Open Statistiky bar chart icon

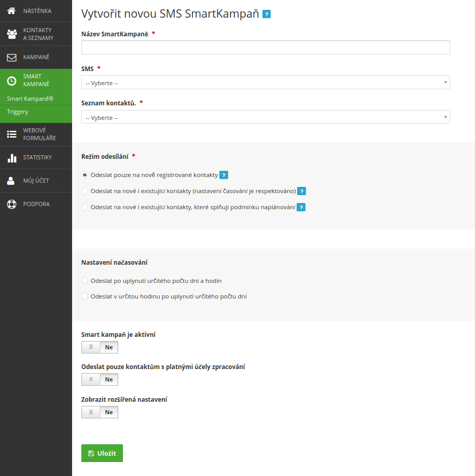(11, 158)
